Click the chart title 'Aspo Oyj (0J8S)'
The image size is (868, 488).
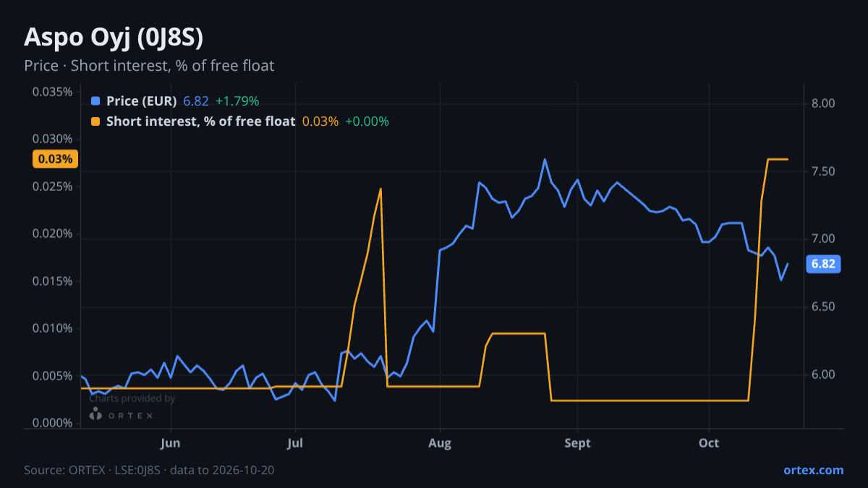click(x=114, y=37)
